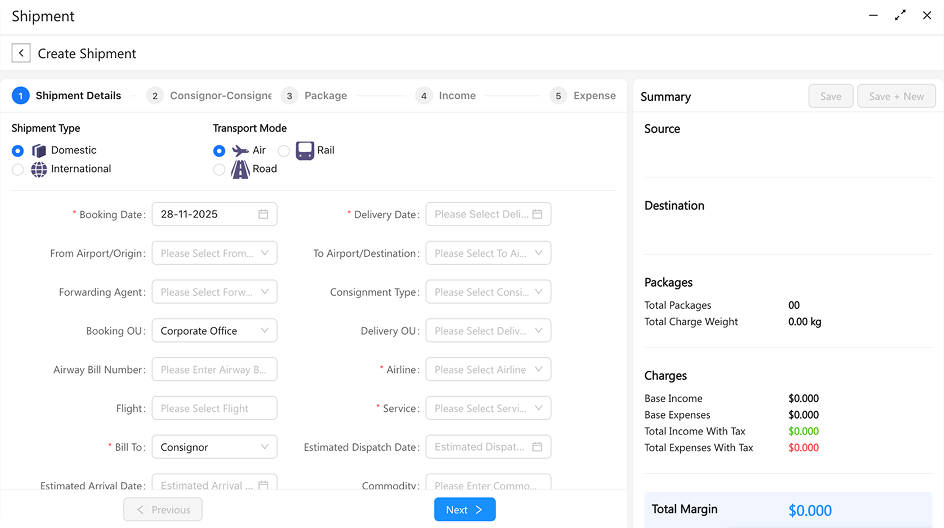Expand the Airline selection dropdown
The image size is (944, 528).
(488, 370)
